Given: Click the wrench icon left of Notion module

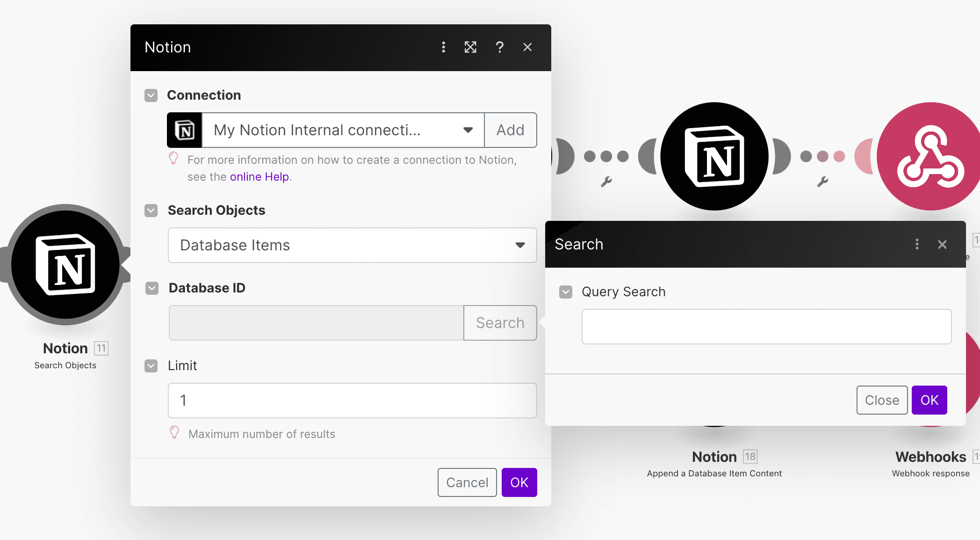Looking at the screenshot, I should pos(606,182).
